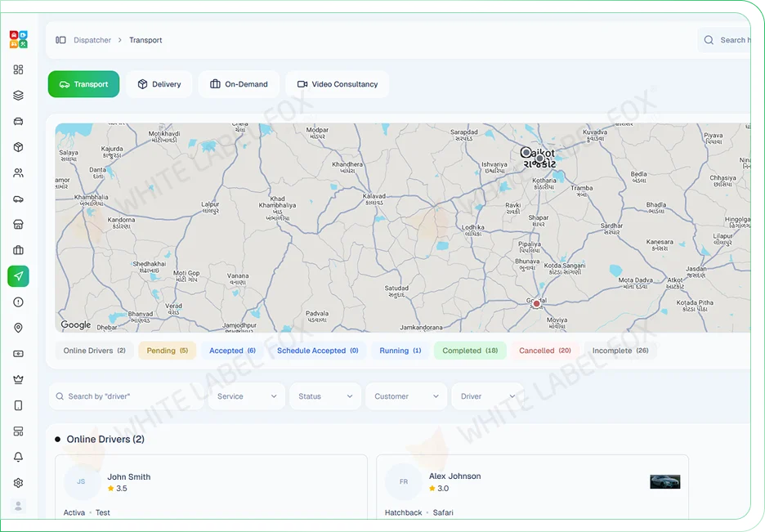Open the dashboard grid icon in the sidebar

coord(18,69)
